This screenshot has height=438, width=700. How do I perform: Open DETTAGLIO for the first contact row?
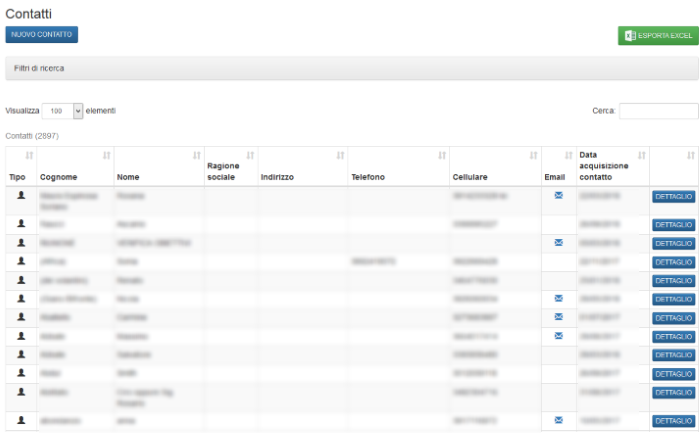(x=672, y=198)
